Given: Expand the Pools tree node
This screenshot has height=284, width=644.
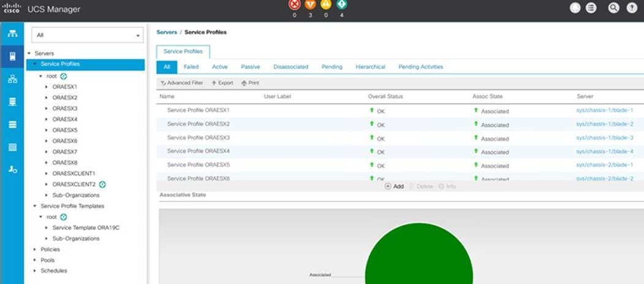Looking at the screenshot, I should 35,260.
